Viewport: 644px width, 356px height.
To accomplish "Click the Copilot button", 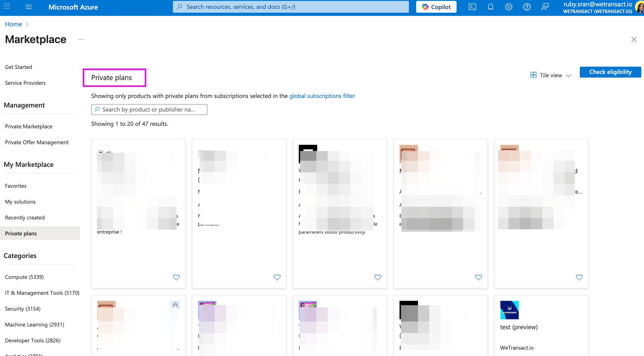I will tap(436, 7).
